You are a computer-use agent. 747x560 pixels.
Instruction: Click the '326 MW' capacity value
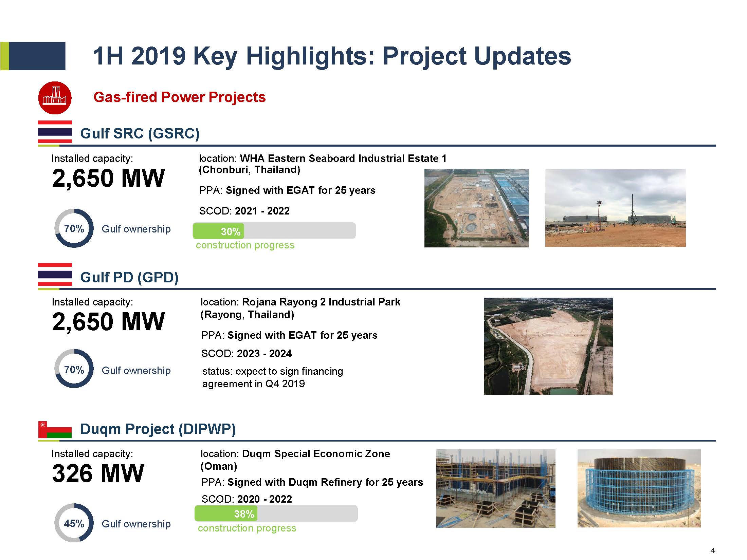click(98, 473)
